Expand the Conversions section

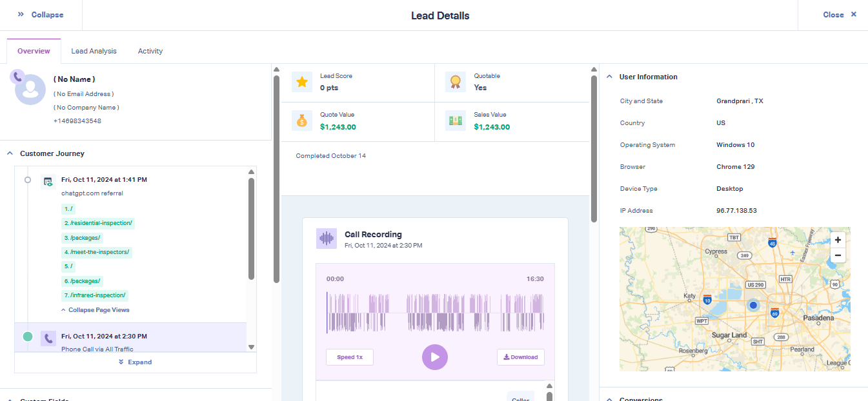pyautogui.click(x=609, y=399)
